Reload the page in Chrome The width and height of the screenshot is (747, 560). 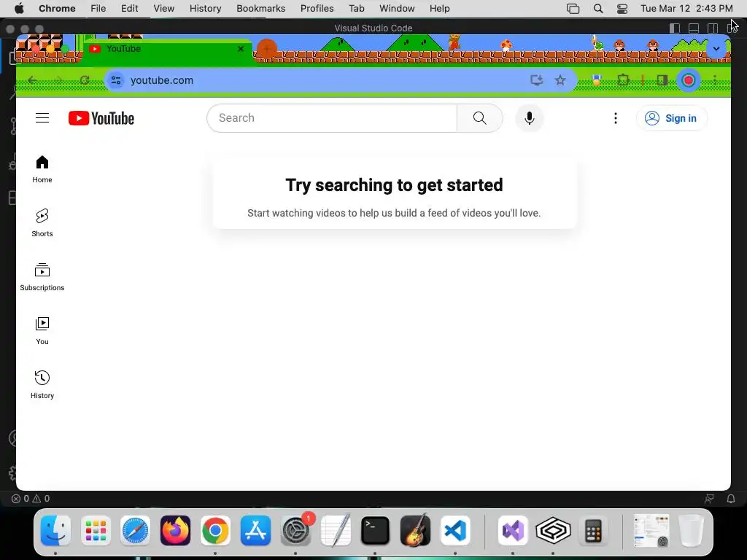coord(85,80)
